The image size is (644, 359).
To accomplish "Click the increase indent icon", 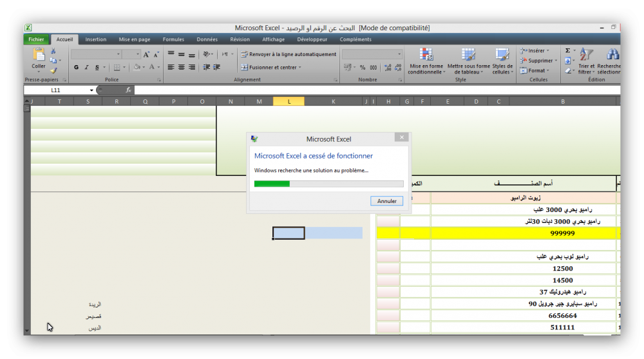I will pyautogui.click(x=216, y=67).
